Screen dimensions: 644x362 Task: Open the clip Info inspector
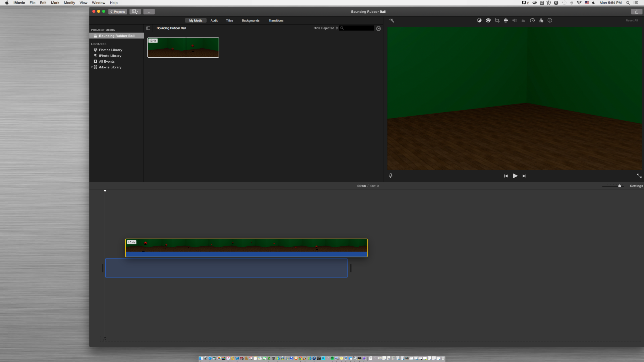pos(550,20)
